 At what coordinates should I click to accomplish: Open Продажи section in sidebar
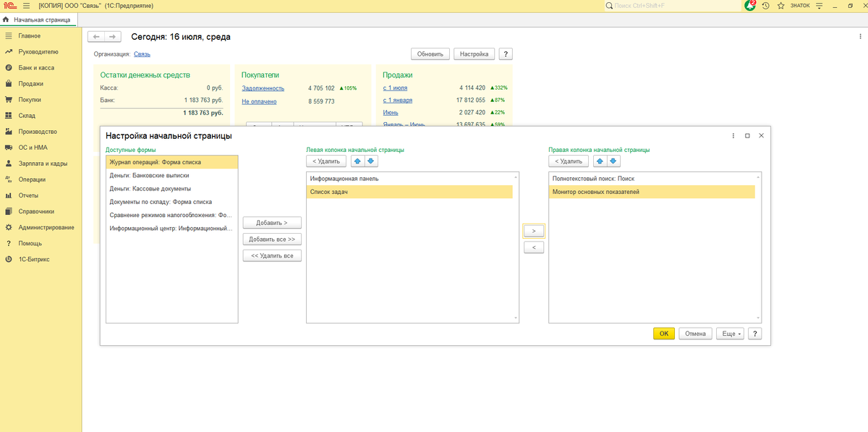pos(30,83)
